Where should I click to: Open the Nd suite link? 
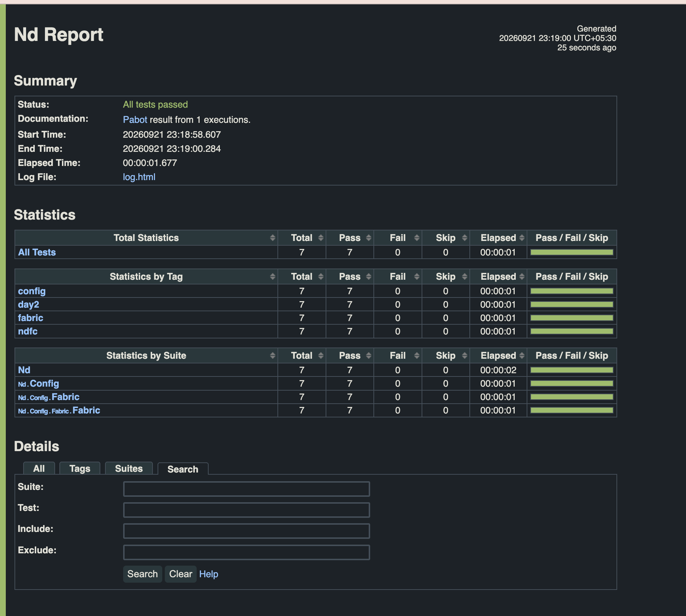click(x=24, y=370)
